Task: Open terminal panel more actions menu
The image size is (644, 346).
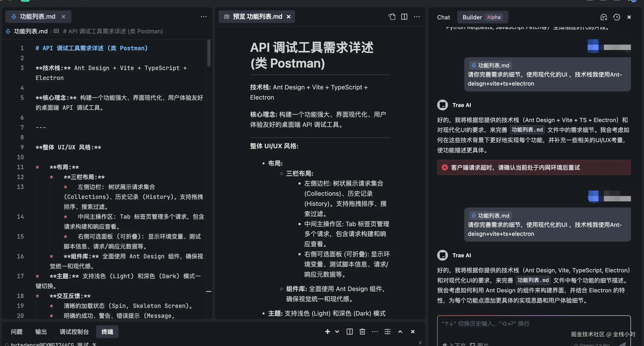Action: tap(375, 332)
